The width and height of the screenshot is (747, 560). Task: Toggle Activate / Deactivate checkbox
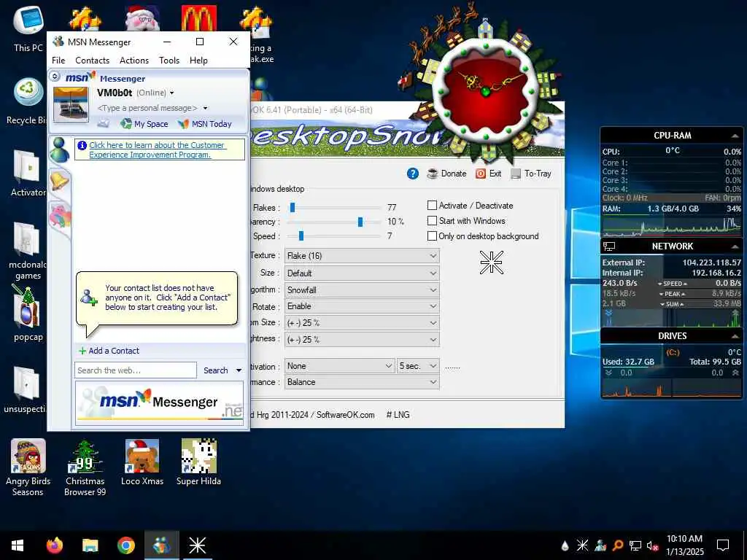coord(432,205)
